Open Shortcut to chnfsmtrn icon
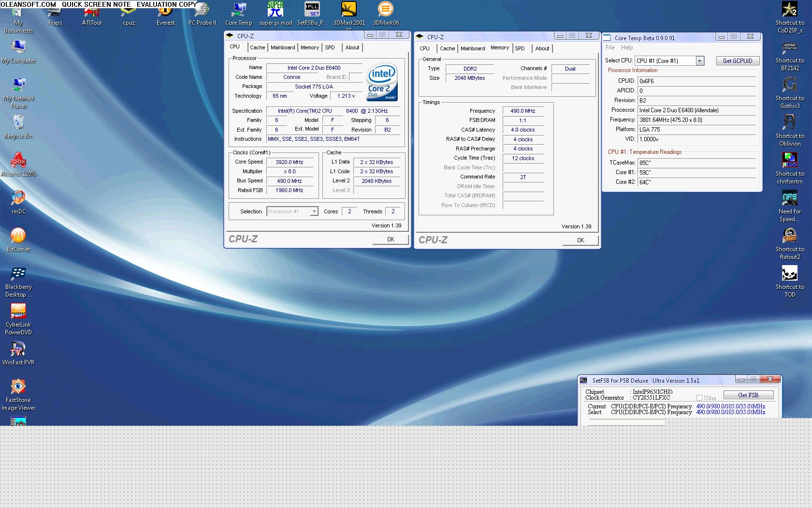The width and height of the screenshot is (812, 508). [790, 168]
